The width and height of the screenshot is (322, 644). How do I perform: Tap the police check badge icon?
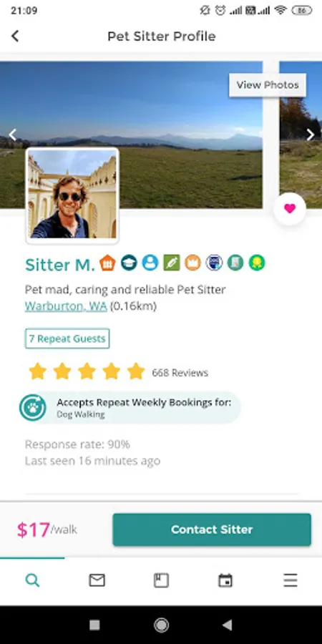[x=214, y=263]
